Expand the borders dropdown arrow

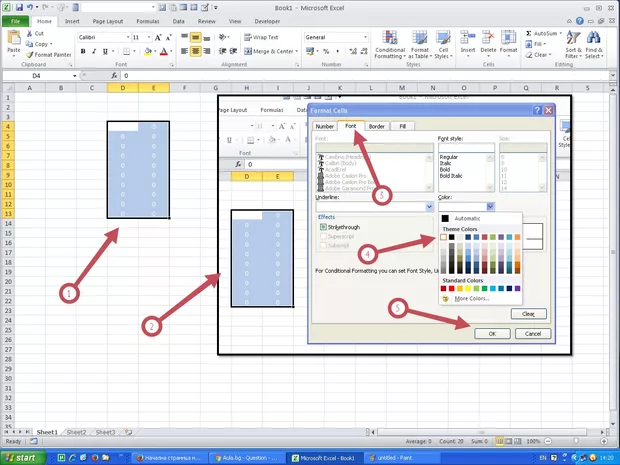tap(134, 51)
